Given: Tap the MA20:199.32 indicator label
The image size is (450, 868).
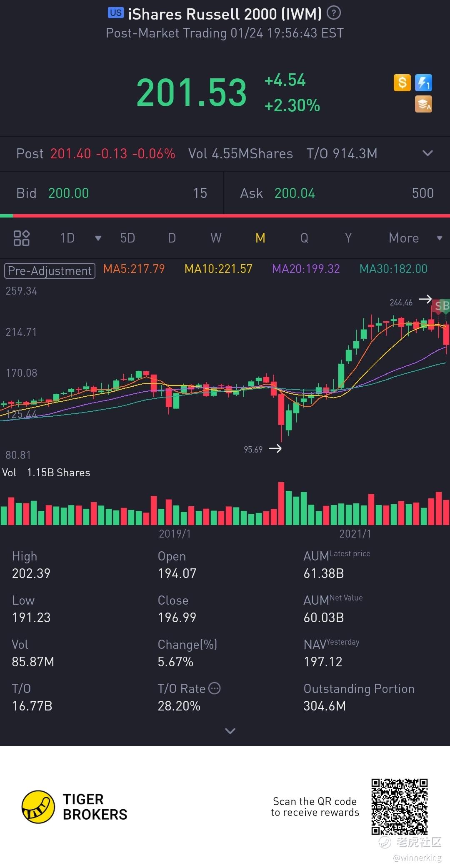Looking at the screenshot, I should click(306, 269).
